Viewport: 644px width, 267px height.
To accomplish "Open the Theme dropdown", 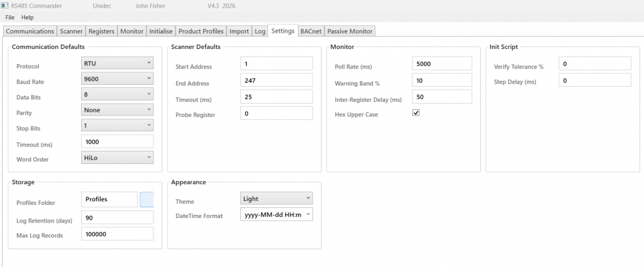I will point(276,199).
